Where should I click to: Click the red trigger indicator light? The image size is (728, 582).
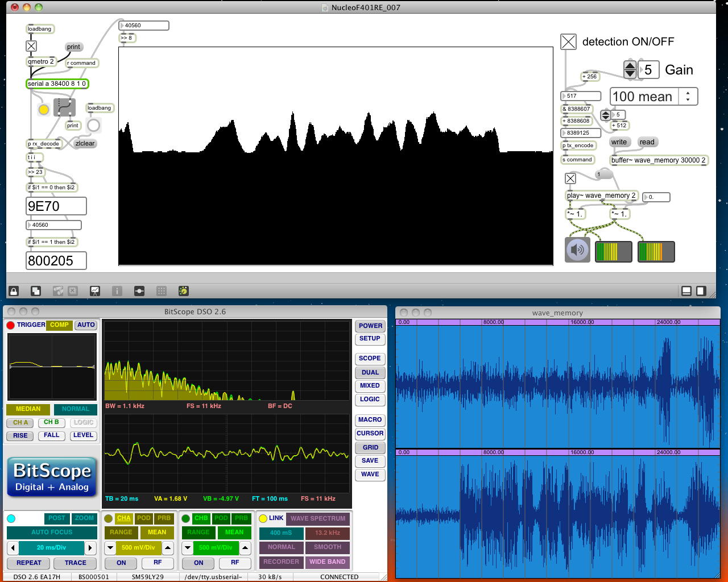(10, 325)
